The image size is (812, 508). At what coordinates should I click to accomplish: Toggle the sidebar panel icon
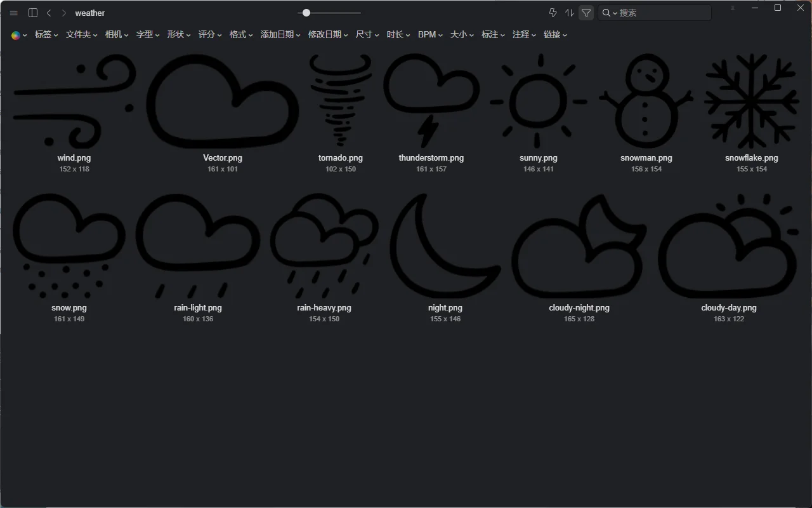click(x=33, y=13)
